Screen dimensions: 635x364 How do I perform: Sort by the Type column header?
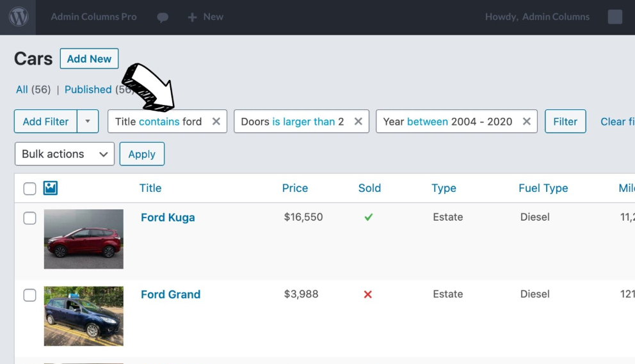[x=444, y=188]
